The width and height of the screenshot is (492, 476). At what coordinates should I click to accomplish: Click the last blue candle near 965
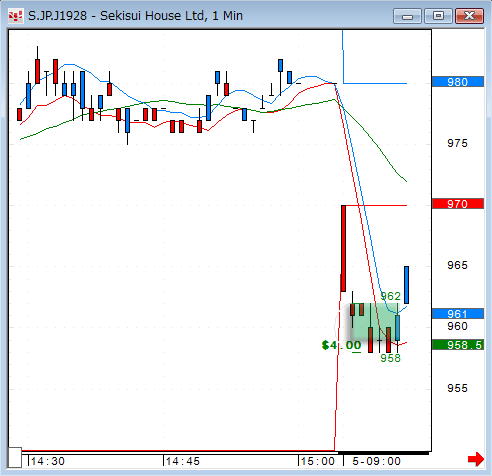pos(406,285)
